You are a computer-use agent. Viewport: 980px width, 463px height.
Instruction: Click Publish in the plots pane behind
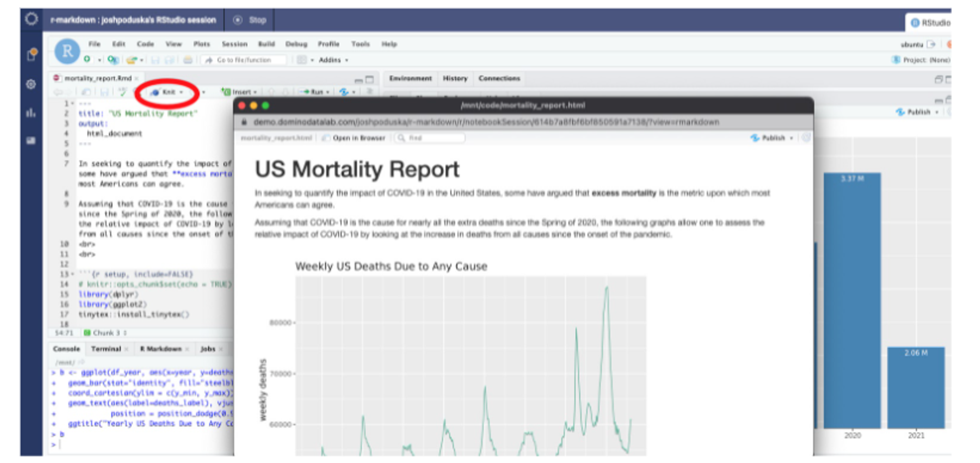coord(914,112)
